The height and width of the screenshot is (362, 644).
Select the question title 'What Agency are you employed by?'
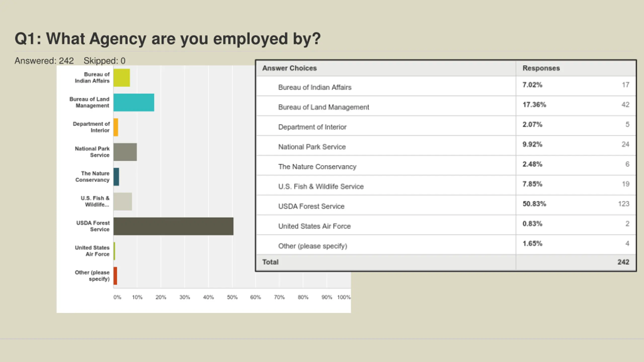[168, 39]
